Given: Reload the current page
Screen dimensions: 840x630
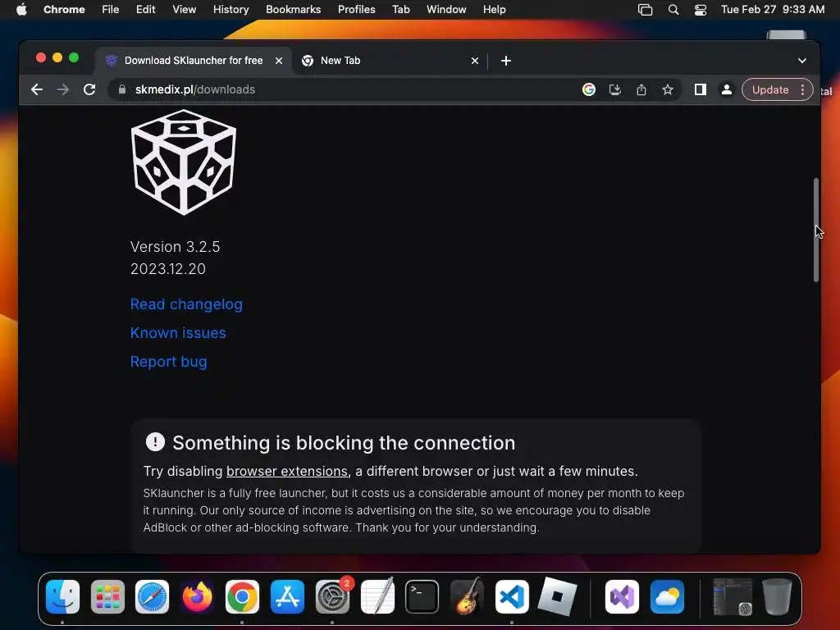Looking at the screenshot, I should [89, 89].
